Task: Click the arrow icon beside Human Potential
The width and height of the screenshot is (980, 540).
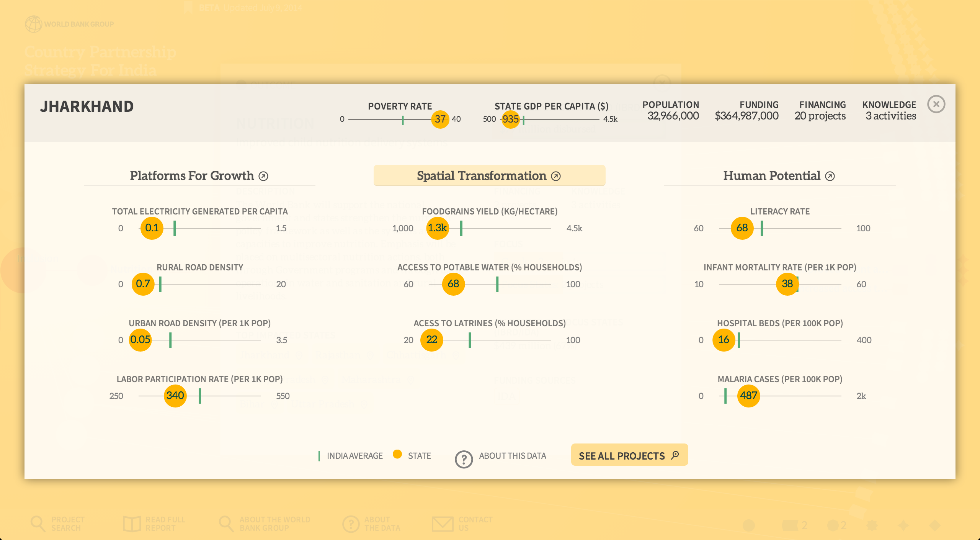Action: (x=830, y=176)
